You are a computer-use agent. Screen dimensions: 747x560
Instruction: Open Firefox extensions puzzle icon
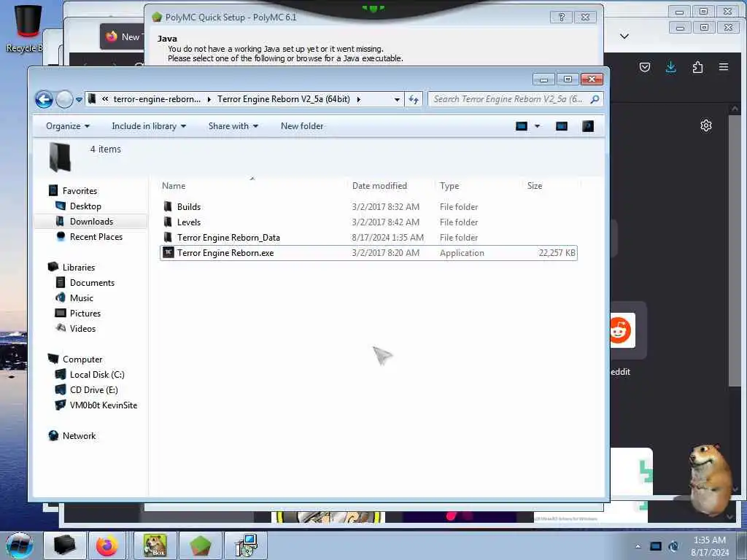[697, 67]
